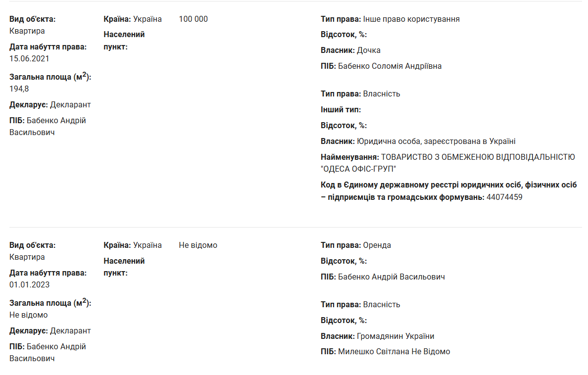The width and height of the screenshot is (588, 375).
Task: Click the acquisition date 15.06.2021
Action: [x=29, y=58]
